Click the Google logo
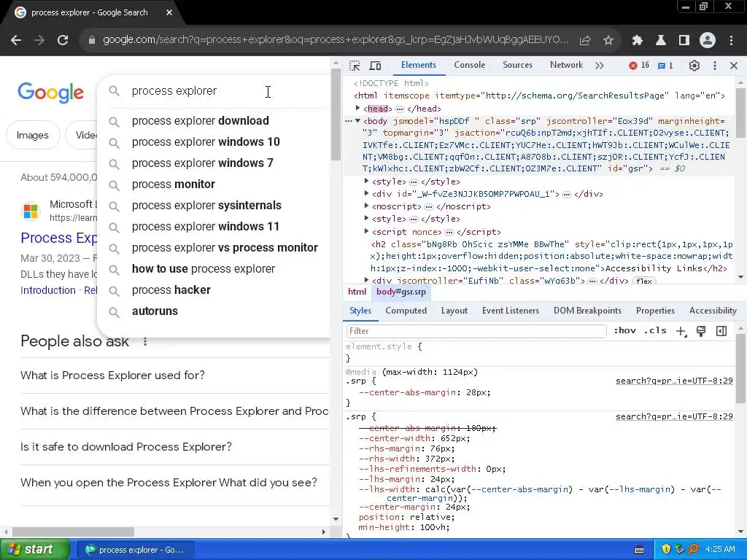The height and width of the screenshot is (560, 747). pyautogui.click(x=50, y=93)
